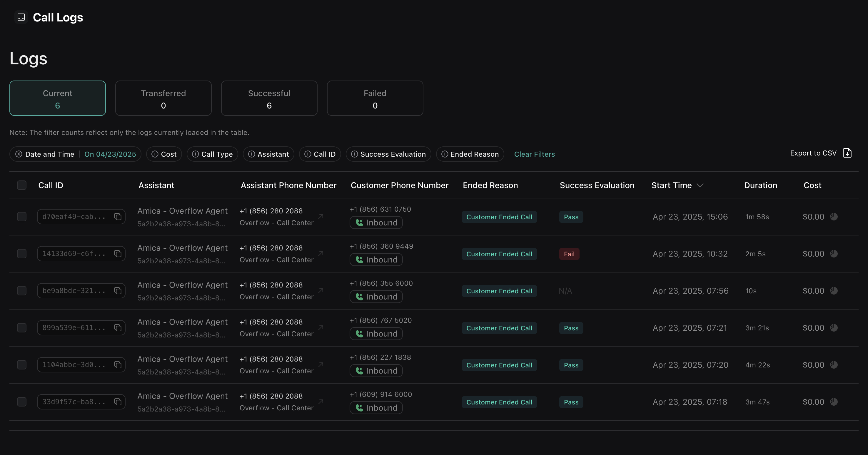Remove Date and Time filter with X
868x455 pixels.
point(19,154)
